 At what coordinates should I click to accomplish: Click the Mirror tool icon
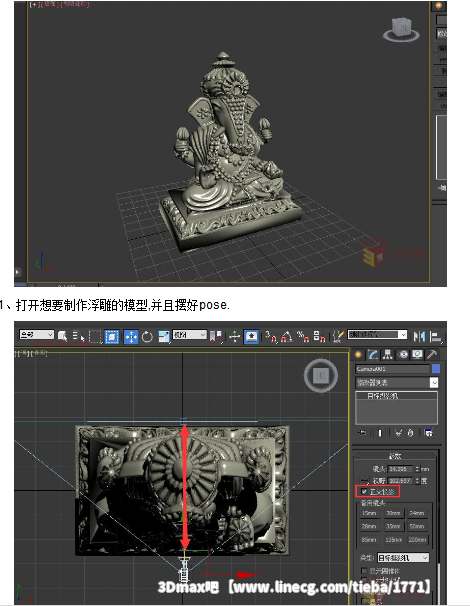[419, 336]
